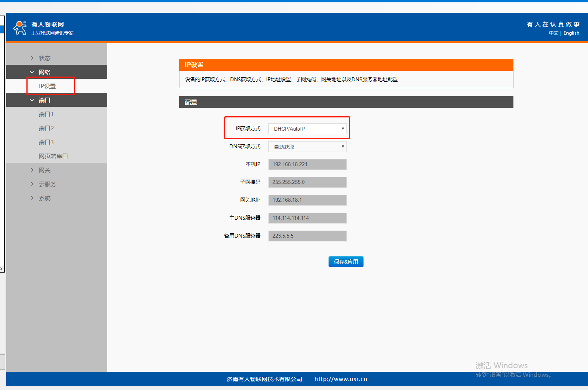
Task: Open the DNS获取方式 dropdown
Action: tap(307, 147)
